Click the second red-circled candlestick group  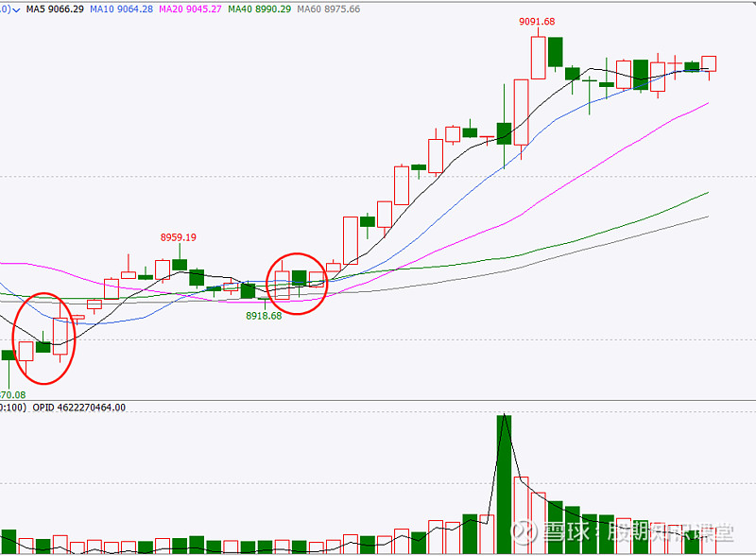[x=299, y=282]
